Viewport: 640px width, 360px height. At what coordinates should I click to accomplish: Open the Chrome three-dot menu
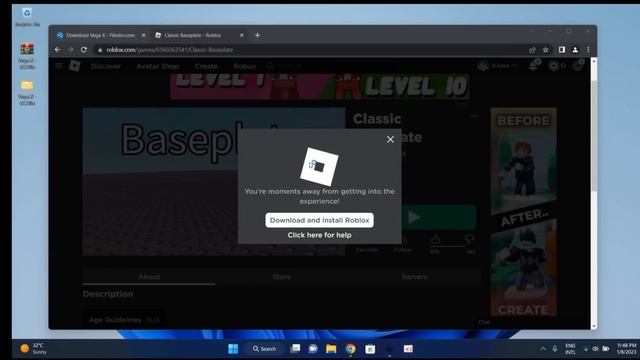point(588,50)
